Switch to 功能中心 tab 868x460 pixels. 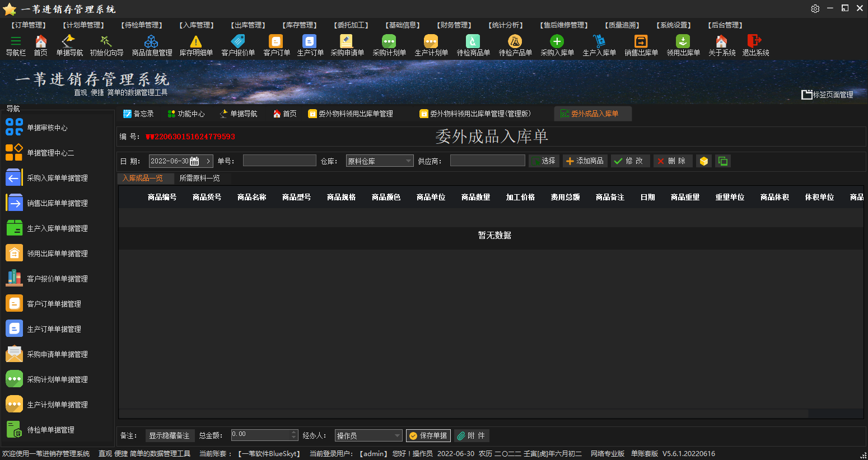point(186,114)
